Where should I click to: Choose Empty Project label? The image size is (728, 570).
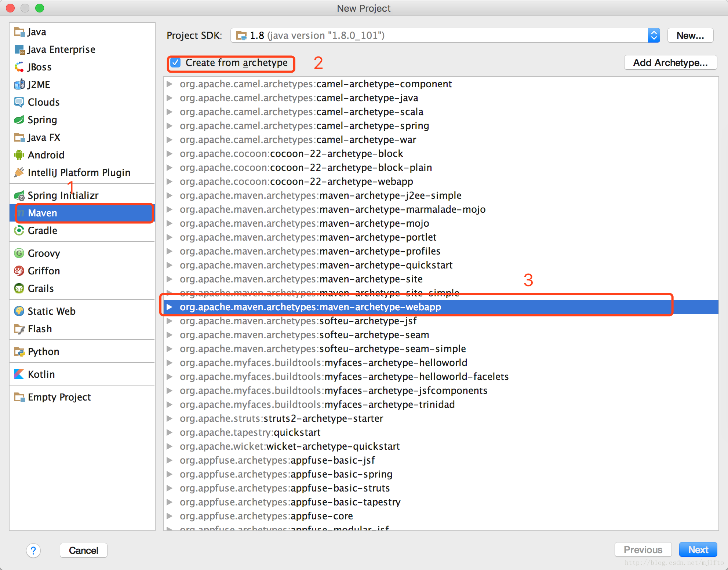[59, 397]
